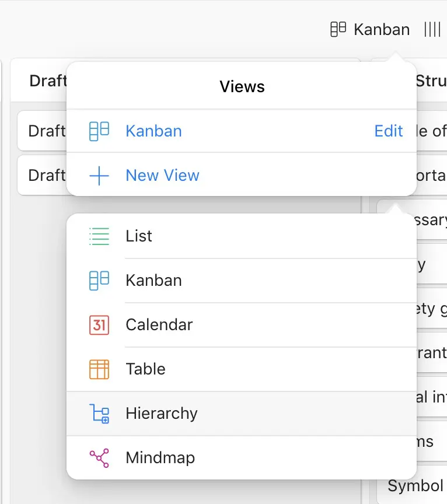Open the column settings icon beside Kanban
The width and height of the screenshot is (447, 504).
432,29
